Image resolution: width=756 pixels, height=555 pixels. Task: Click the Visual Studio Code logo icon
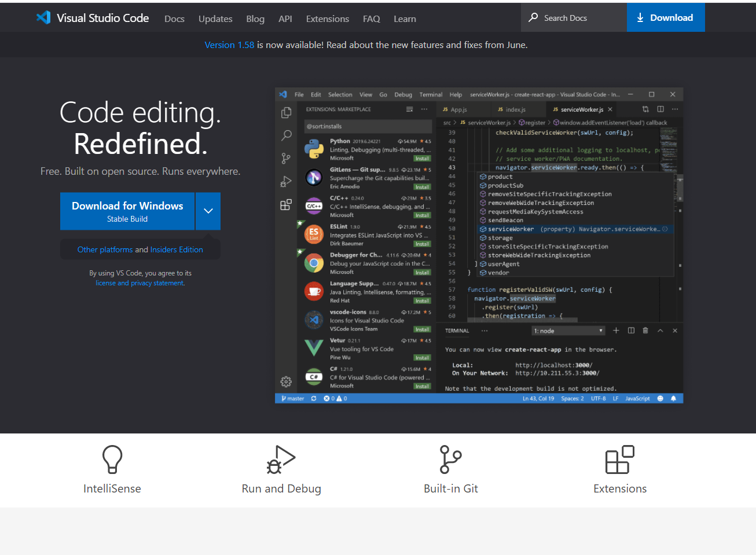tap(43, 17)
